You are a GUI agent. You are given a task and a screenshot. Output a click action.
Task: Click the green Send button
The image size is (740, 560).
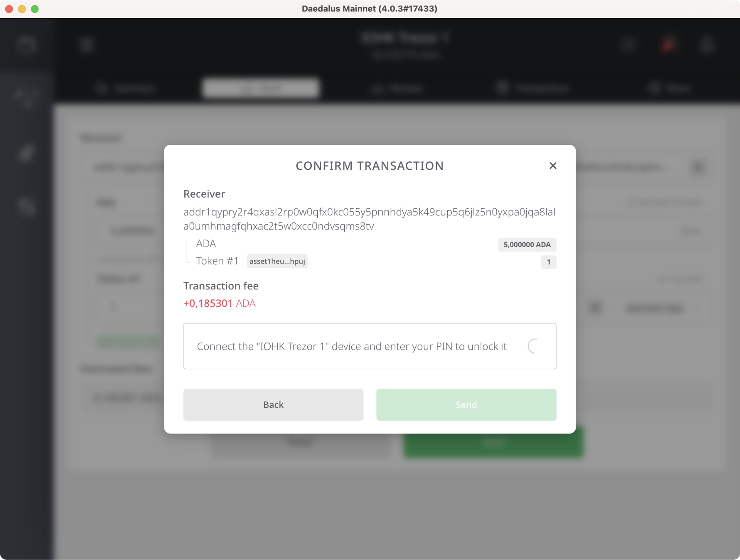(x=466, y=404)
